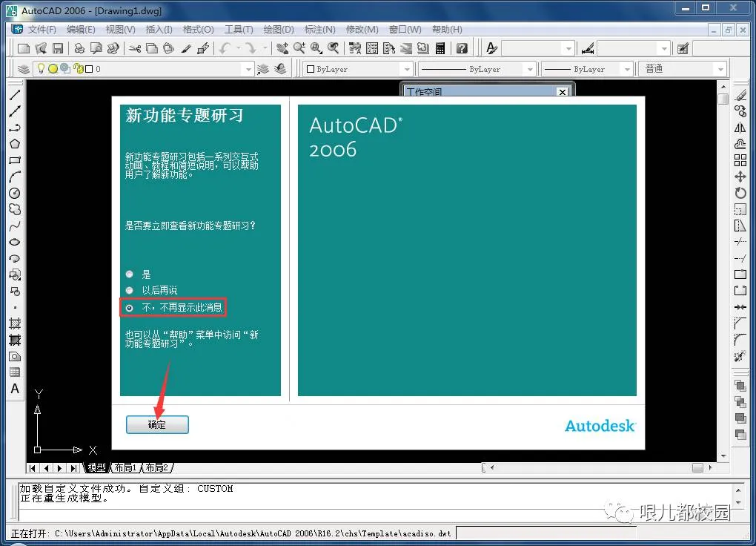Image resolution: width=756 pixels, height=546 pixels.
Task: Open the ByLayer color dropdown
Action: point(407,70)
